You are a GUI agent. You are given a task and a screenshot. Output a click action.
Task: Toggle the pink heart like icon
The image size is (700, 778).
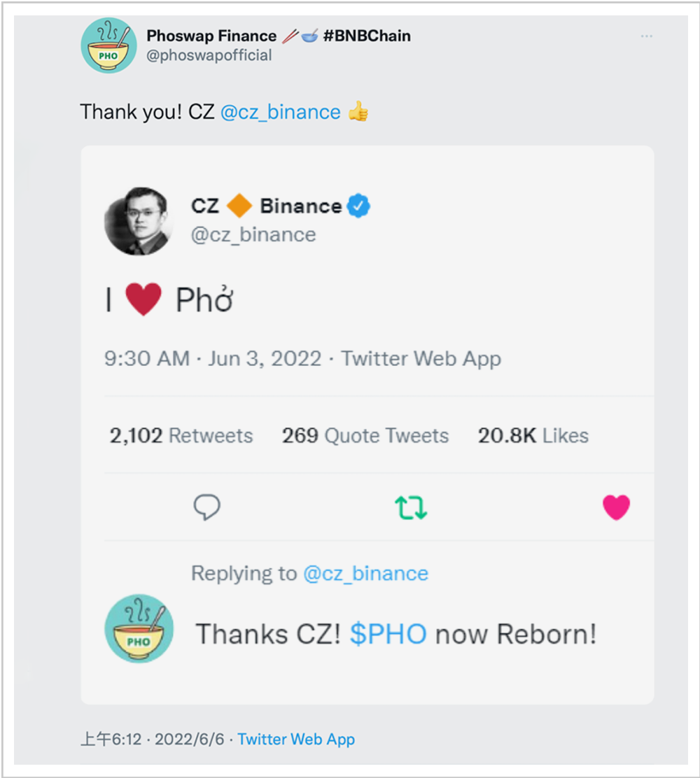pyautogui.click(x=616, y=507)
